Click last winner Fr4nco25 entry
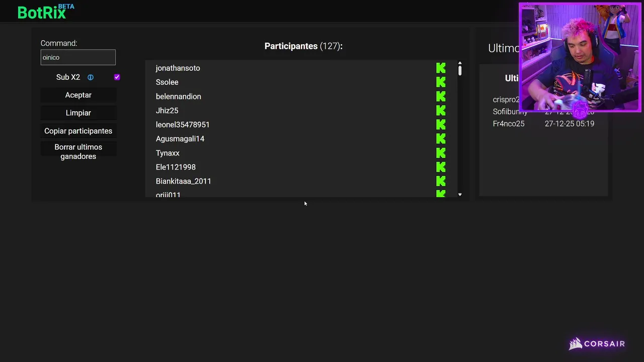 [x=509, y=124]
